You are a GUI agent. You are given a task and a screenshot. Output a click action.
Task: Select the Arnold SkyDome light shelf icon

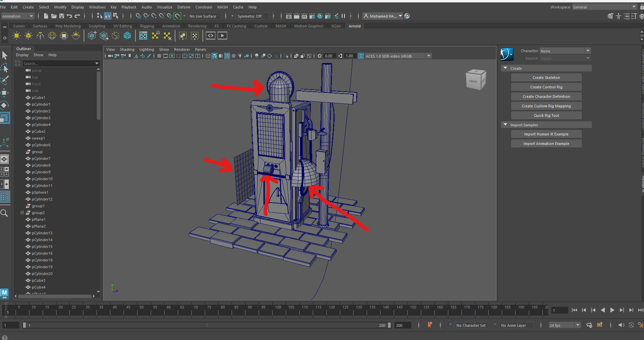tap(52, 36)
